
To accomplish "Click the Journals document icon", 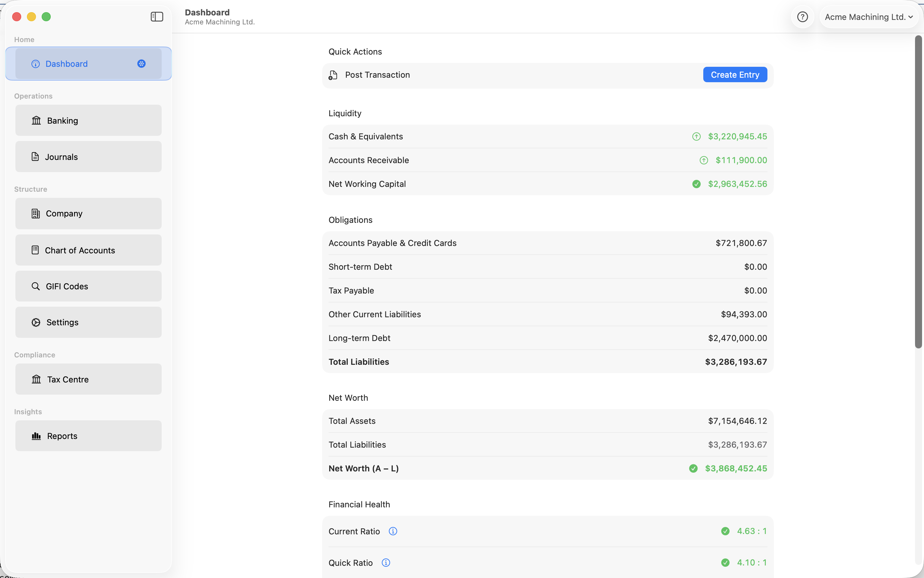I will tap(35, 157).
